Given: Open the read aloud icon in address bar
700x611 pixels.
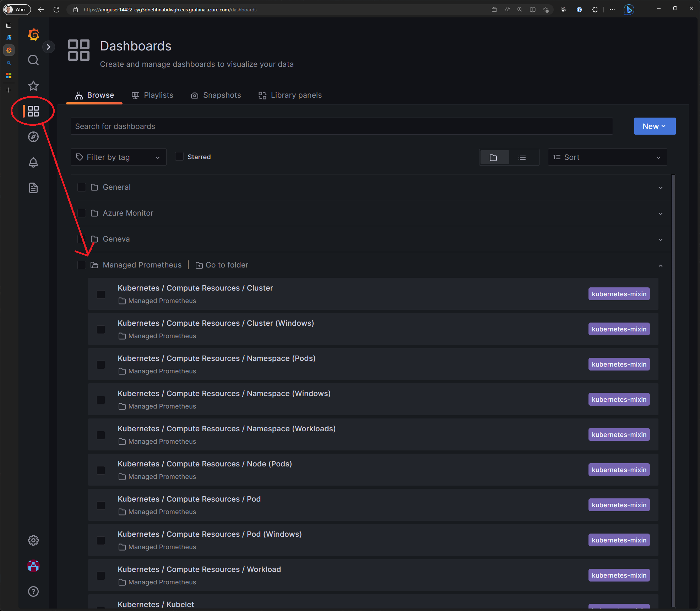Looking at the screenshot, I should pyautogui.click(x=507, y=10).
